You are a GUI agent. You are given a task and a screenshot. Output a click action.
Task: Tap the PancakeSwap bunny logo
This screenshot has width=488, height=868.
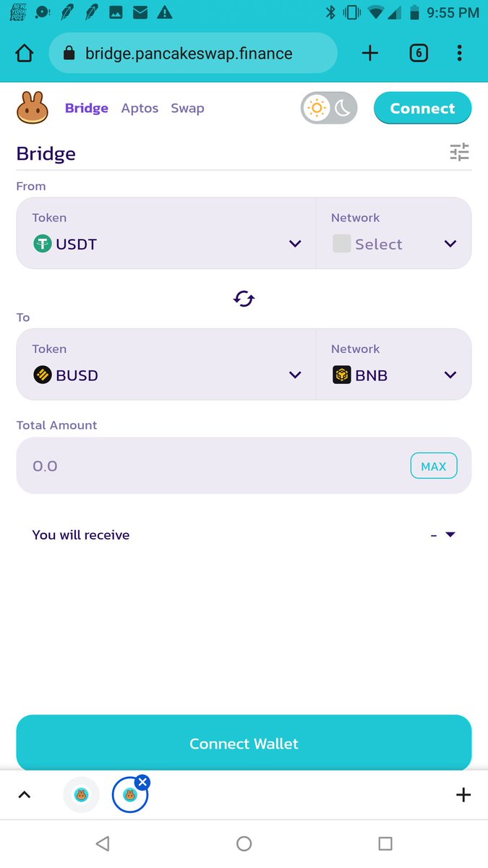[33, 108]
